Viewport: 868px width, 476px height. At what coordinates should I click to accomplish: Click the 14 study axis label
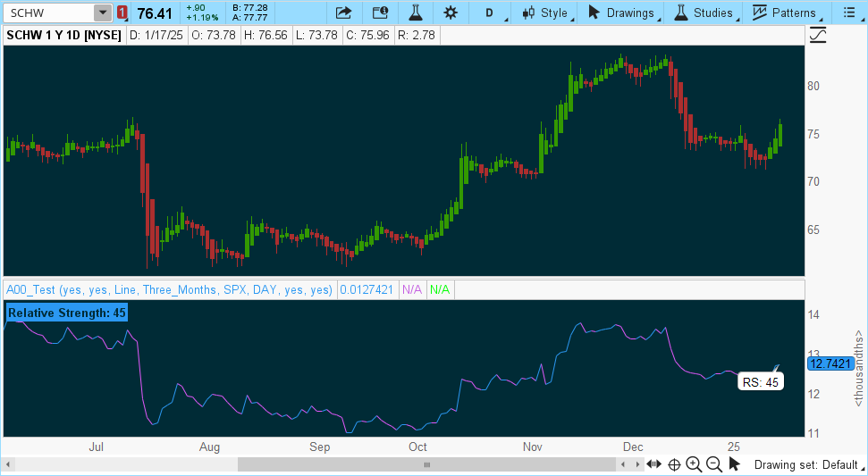click(x=813, y=314)
